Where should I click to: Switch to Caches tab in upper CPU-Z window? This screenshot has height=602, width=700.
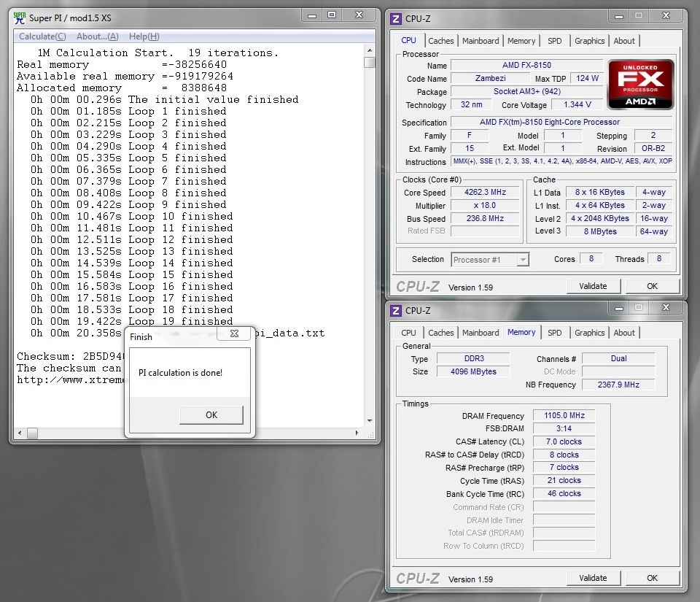(440, 41)
